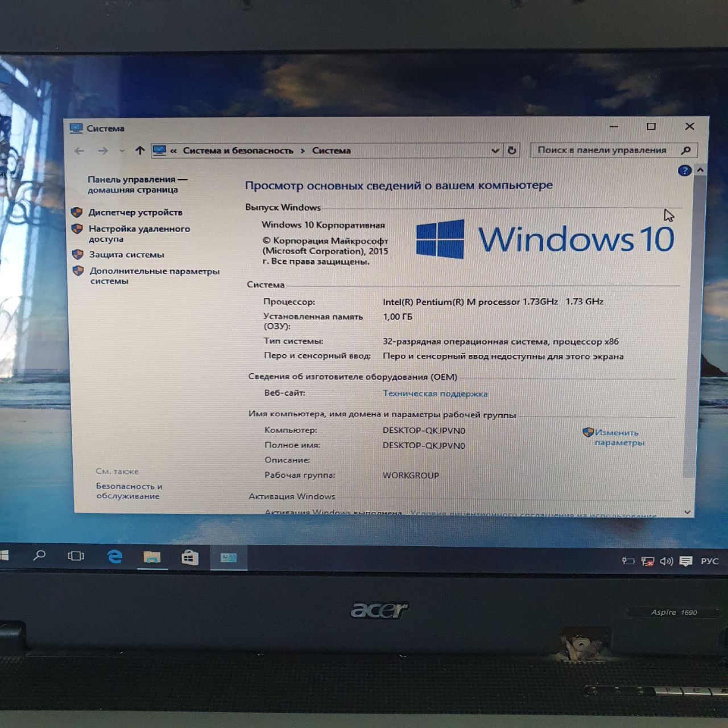Open recent locations dropdown arrow
This screenshot has width=728, height=728.
[122, 151]
